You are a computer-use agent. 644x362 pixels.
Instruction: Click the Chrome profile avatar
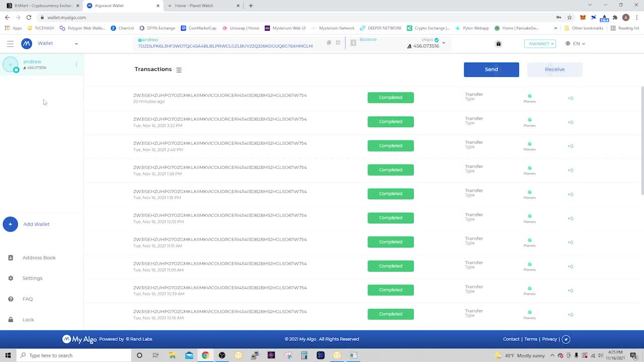point(626,17)
